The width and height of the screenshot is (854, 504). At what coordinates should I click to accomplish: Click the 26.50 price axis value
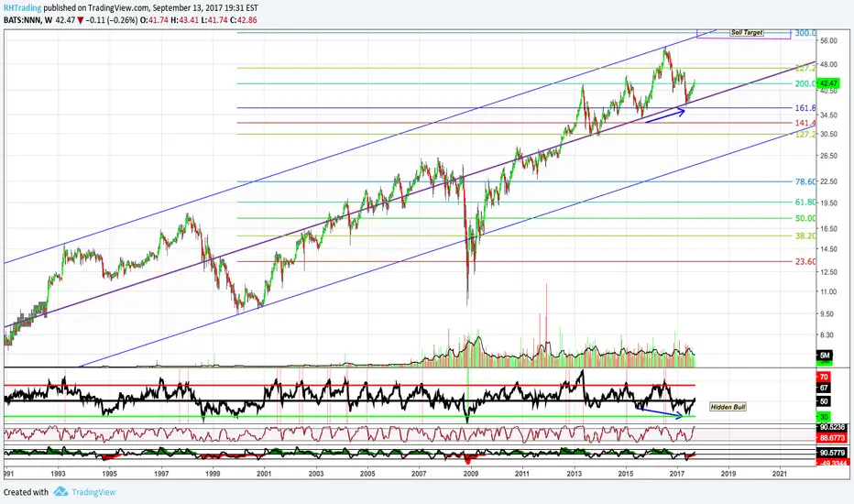[828, 156]
